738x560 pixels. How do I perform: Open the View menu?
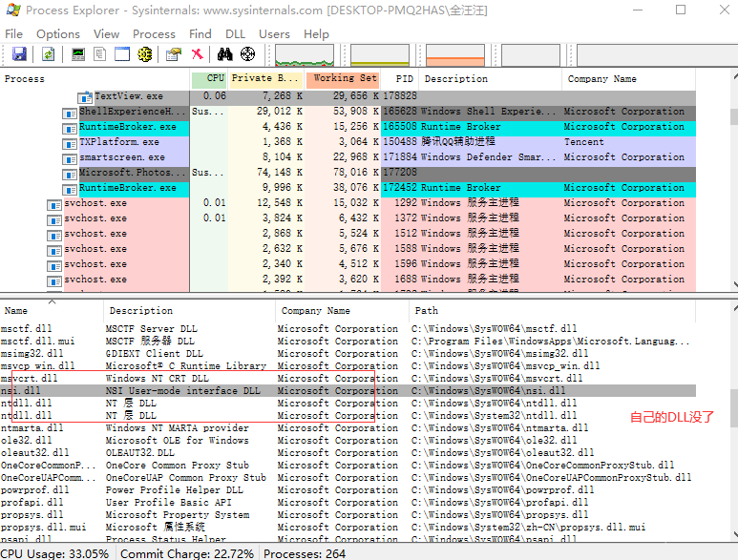[x=106, y=34]
